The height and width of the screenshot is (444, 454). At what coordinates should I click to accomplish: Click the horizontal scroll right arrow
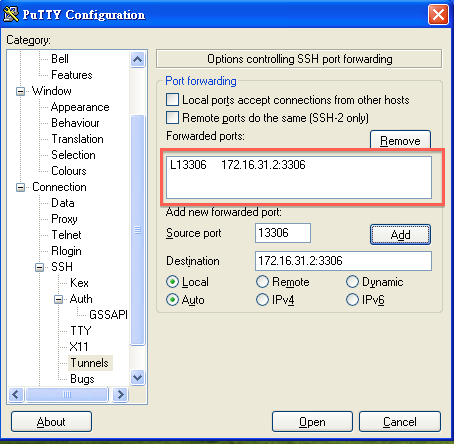pyautogui.click(x=120, y=394)
